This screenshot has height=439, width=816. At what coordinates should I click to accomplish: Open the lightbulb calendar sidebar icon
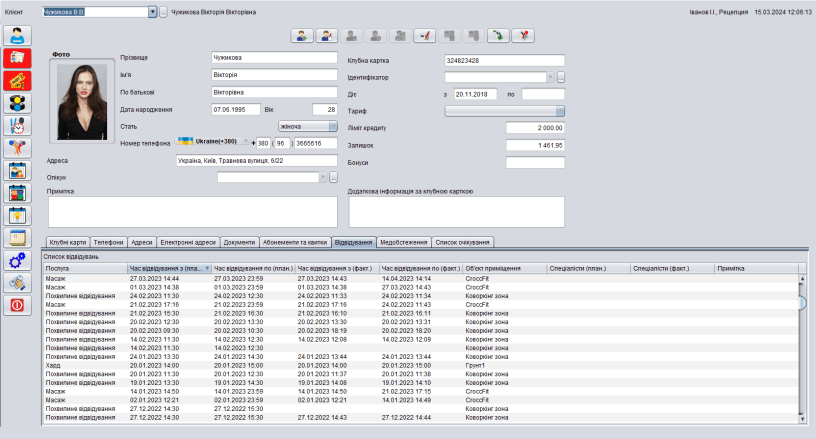pos(17,215)
